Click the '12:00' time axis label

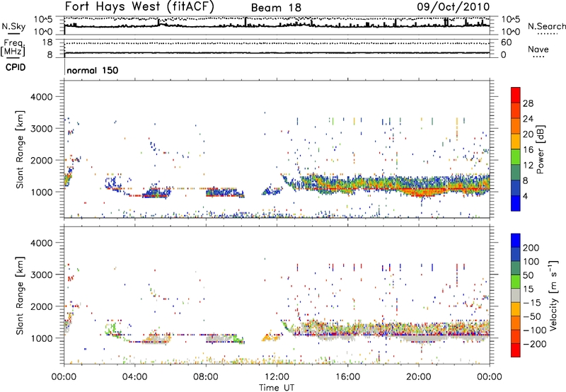277,377
